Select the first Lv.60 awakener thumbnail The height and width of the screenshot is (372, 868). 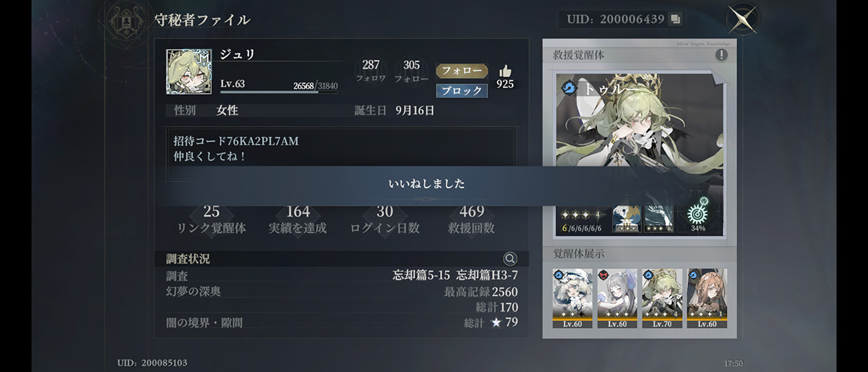tap(572, 298)
